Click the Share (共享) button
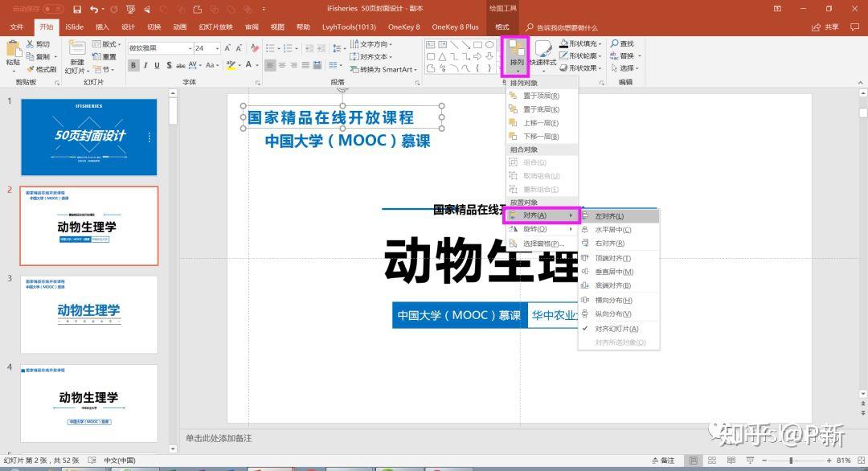The image size is (868, 471). (825, 27)
